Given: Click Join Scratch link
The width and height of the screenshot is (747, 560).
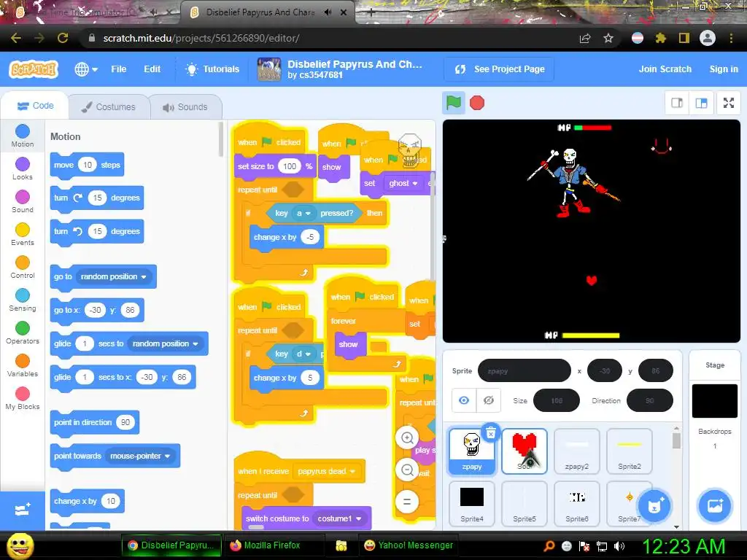Looking at the screenshot, I should tap(665, 69).
